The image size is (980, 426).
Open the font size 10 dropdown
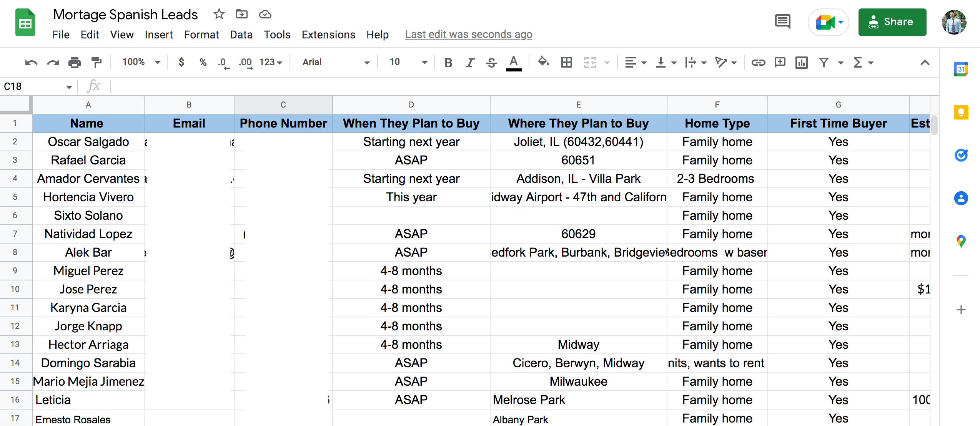point(408,62)
